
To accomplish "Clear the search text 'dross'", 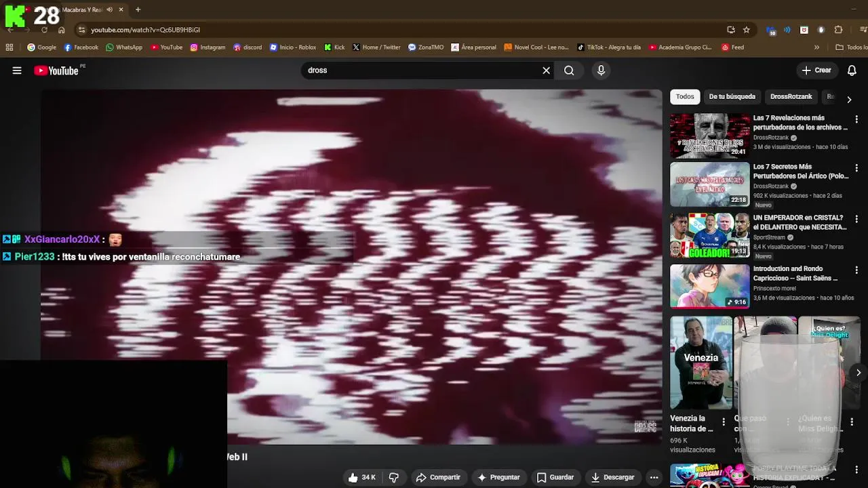I will [x=546, y=70].
